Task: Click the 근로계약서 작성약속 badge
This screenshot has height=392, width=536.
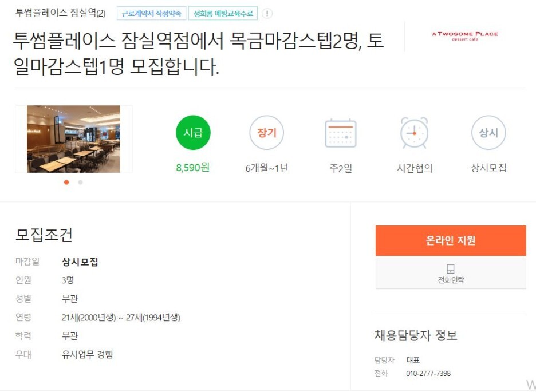Action: coord(151,14)
